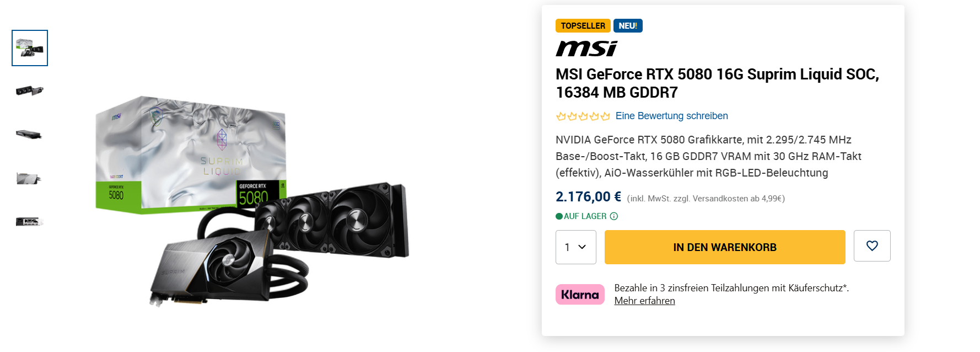Select fourth product thumbnail image
This screenshot has height=352, width=980.
tap(29, 178)
